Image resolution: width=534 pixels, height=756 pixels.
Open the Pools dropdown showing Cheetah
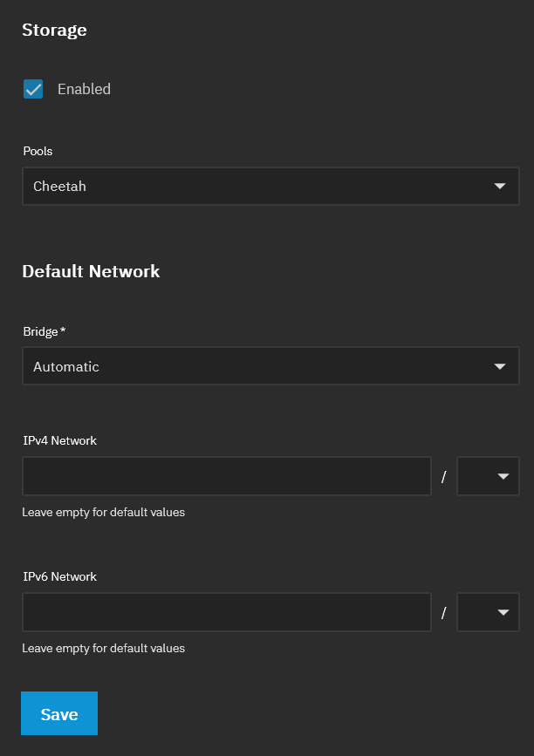(x=270, y=186)
